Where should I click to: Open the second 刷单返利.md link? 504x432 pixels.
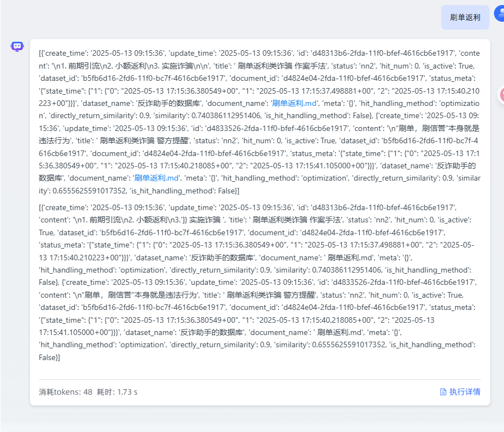click(x=156, y=178)
